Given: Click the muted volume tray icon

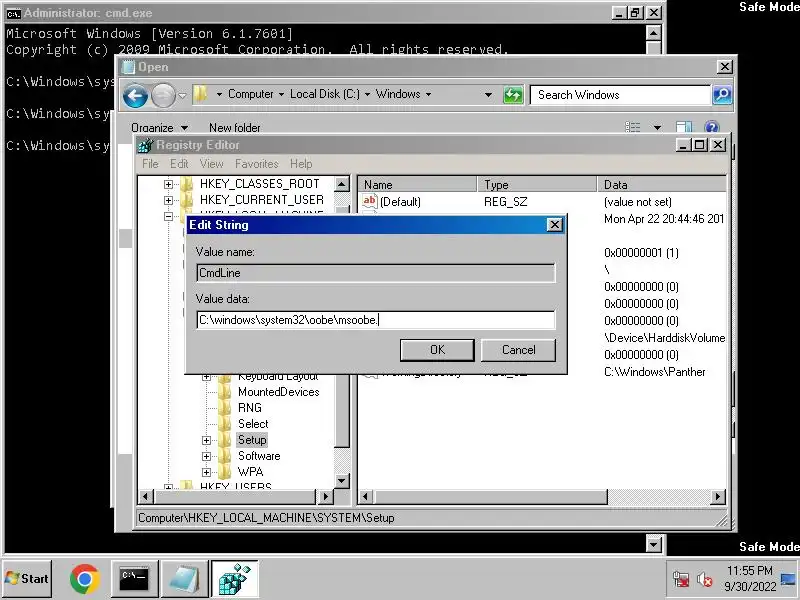Looking at the screenshot, I should [705, 580].
